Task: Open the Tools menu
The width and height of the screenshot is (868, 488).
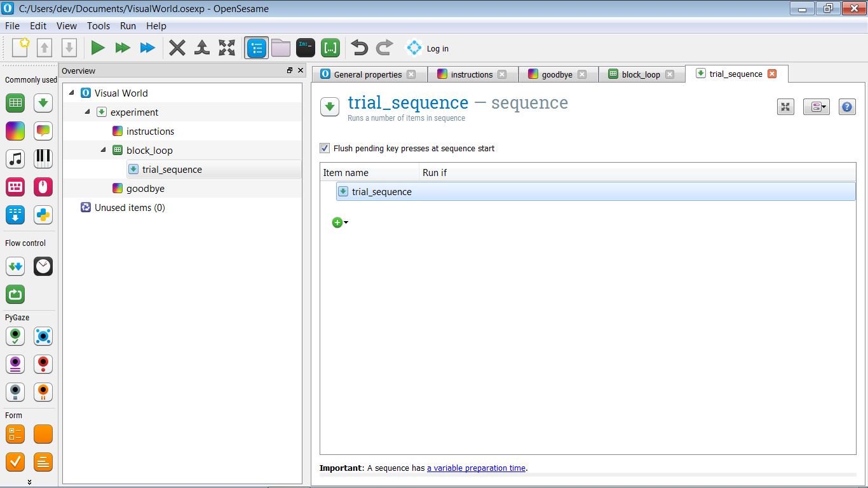Action: click(x=98, y=26)
